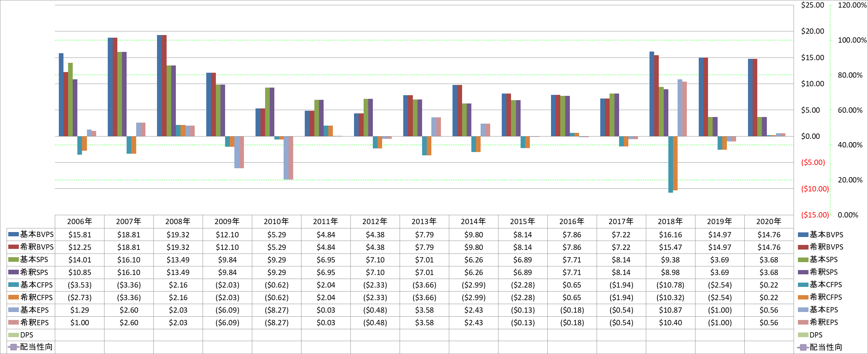
Task: Click the 配当性向 row label in the table
Action: point(36,347)
